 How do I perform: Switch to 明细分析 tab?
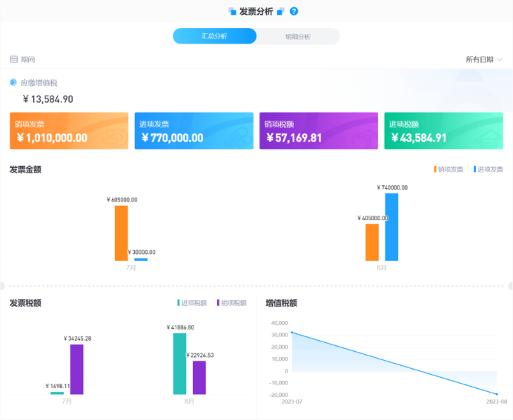tap(298, 36)
